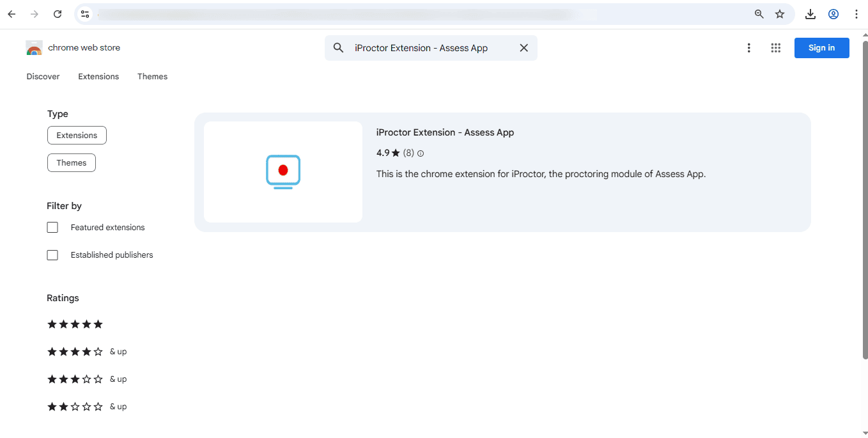
Task: Open the browser downloads icon
Action: click(810, 14)
